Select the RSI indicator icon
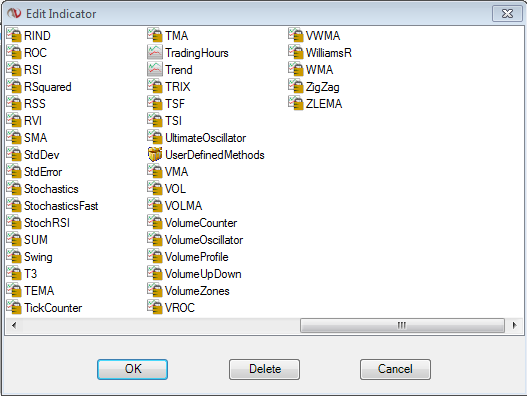 pyautogui.click(x=14, y=70)
